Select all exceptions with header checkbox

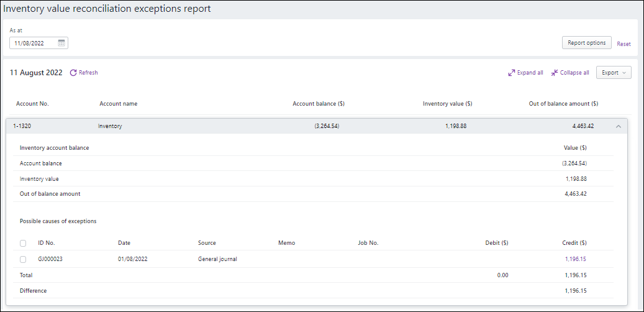[23, 243]
